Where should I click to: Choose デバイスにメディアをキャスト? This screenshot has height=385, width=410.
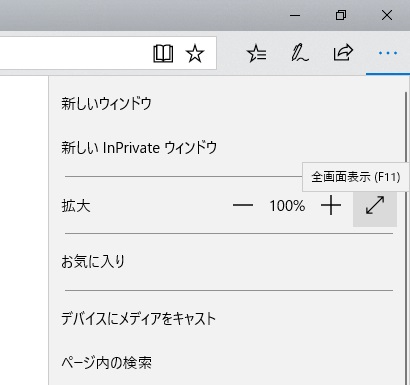227,319
